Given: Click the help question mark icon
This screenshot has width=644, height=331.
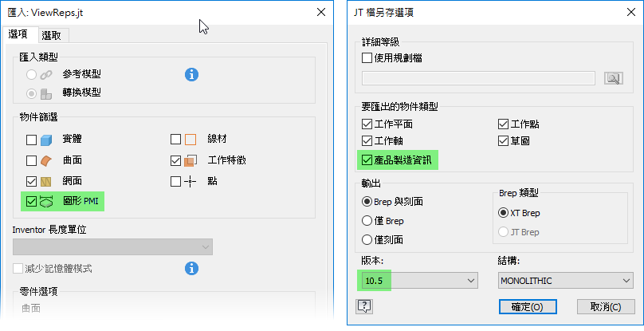Looking at the screenshot, I should coord(366,306).
